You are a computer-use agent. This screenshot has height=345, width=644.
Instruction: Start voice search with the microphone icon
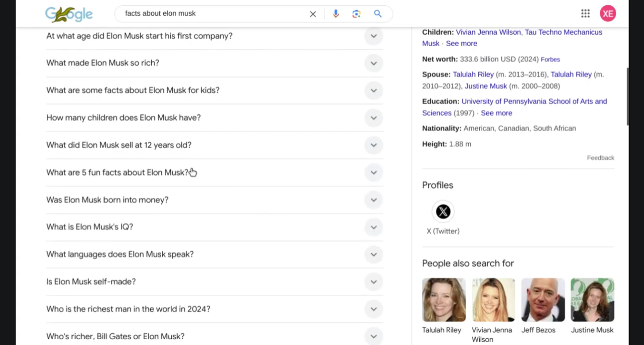(336, 14)
